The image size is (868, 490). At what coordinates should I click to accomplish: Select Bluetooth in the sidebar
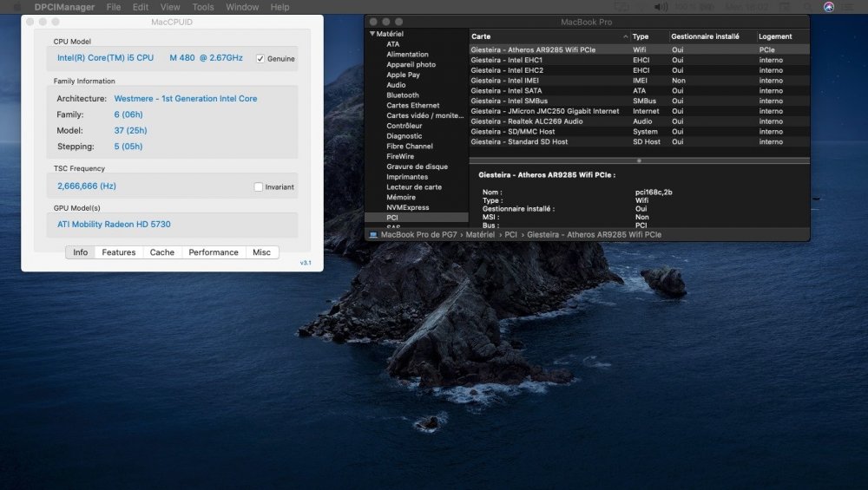[x=403, y=95]
